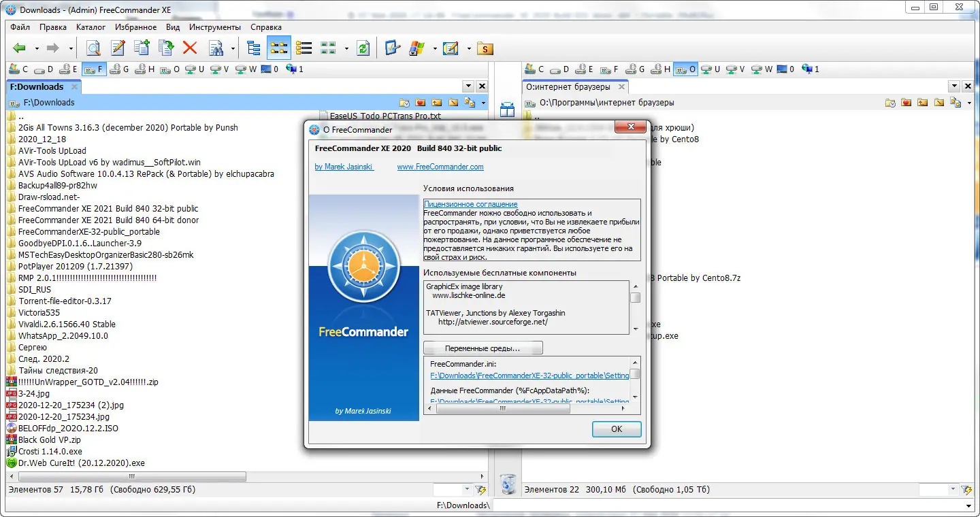Screen dimensions: 980x517
Task: Select drive C in the left panel
Action: coord(18,69)
